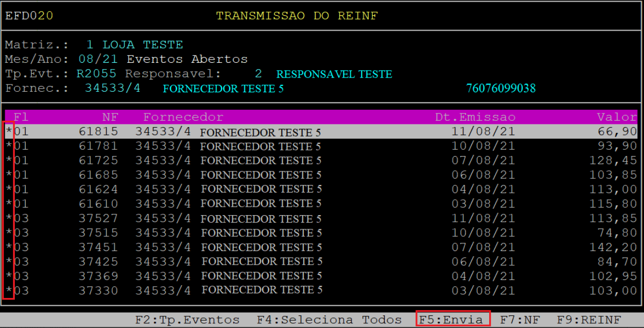644x328 pixels.
Task: Click NF number 37369
Action: coord(98,276)
